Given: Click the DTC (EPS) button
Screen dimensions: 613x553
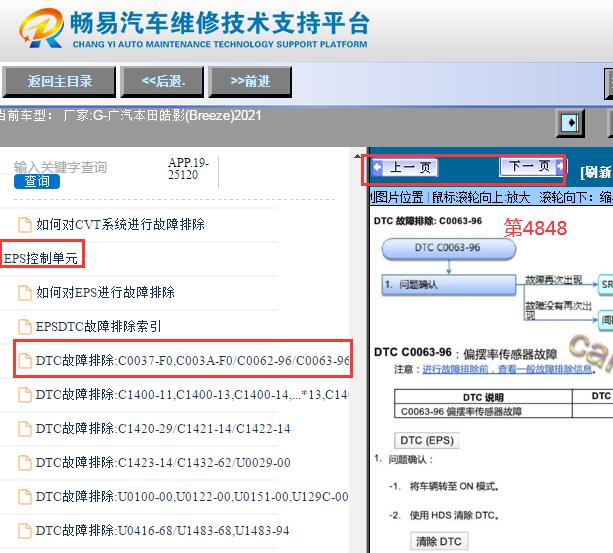Looking at the screenshot, I should (427, 440).
